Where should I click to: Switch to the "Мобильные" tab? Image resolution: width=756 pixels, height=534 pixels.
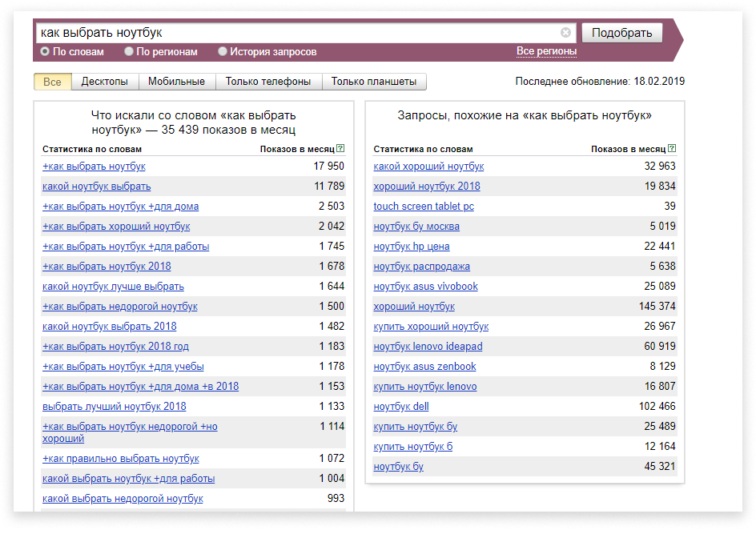point(176,82)
